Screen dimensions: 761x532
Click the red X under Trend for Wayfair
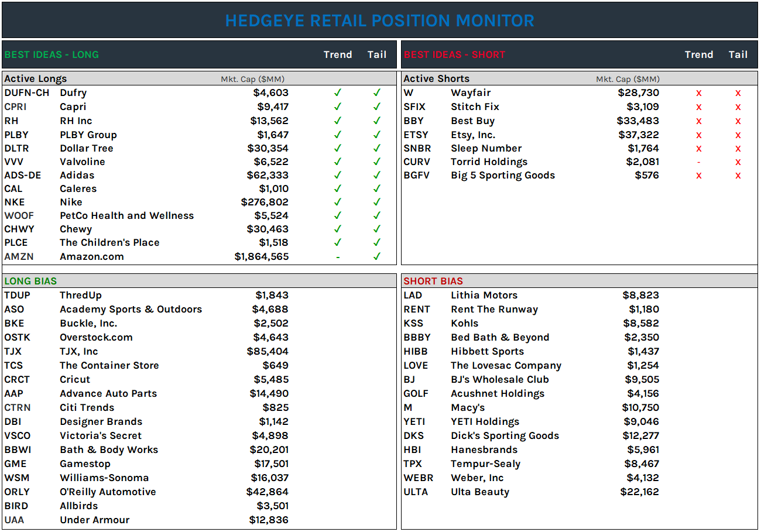(699, 92)
